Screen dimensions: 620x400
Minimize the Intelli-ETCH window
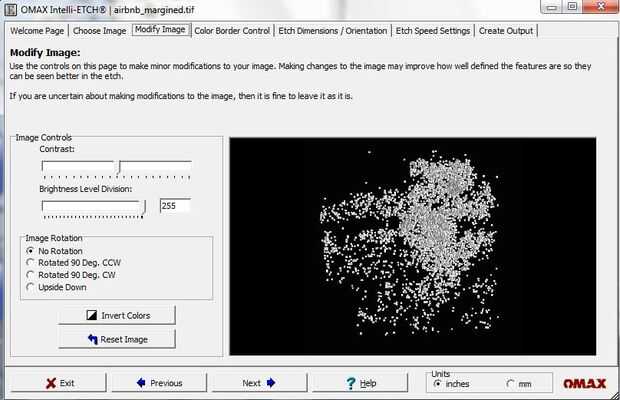[552, 7]
